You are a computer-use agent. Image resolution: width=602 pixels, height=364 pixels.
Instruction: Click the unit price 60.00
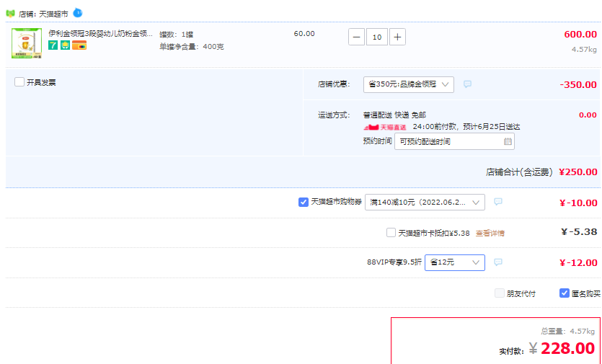click(304, 34)
